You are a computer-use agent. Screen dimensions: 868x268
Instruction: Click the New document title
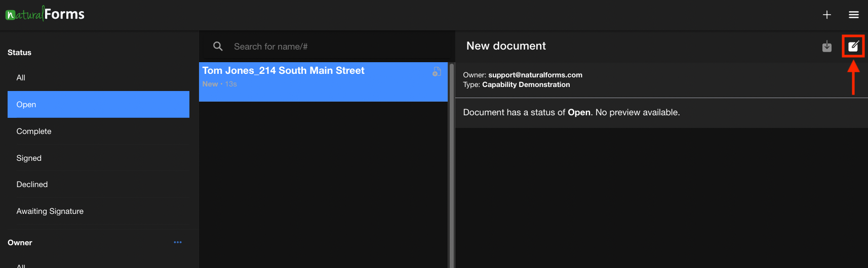[506, 46]
